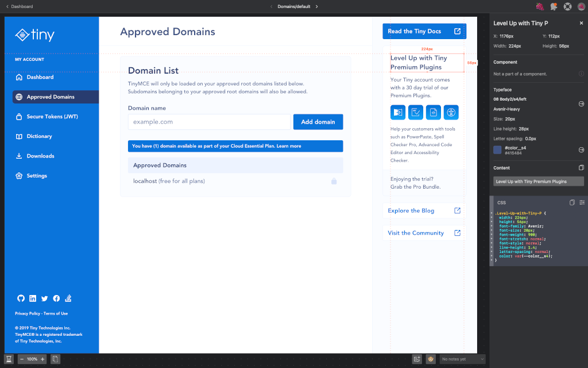Close the Level Up with Tiny P inspector
This screenshot has width=588, height=368.
581,23
